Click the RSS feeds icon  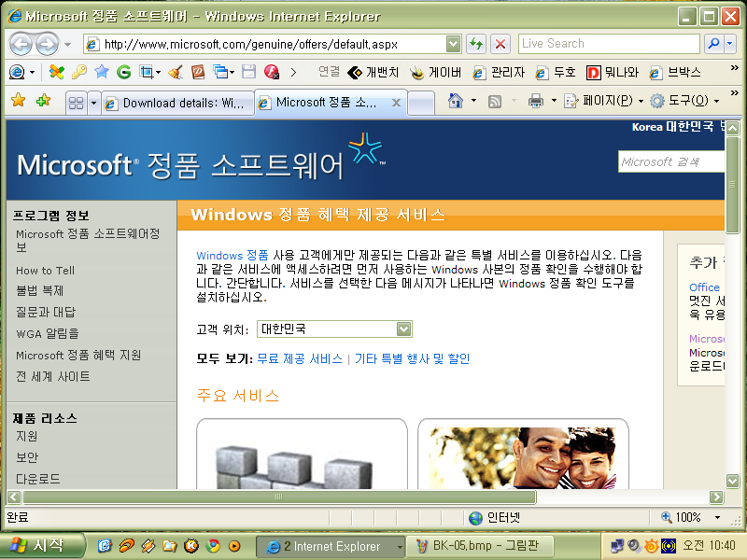click(x=495, y=101)
